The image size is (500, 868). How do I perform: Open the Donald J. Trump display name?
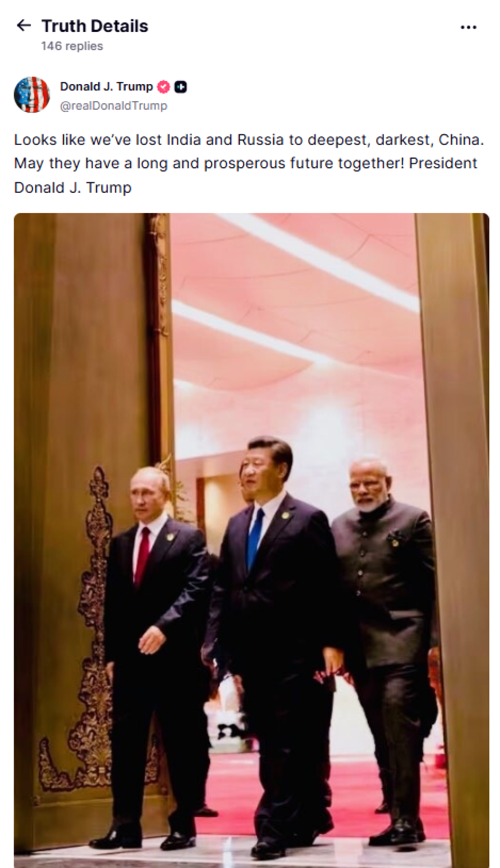(106, 87)
